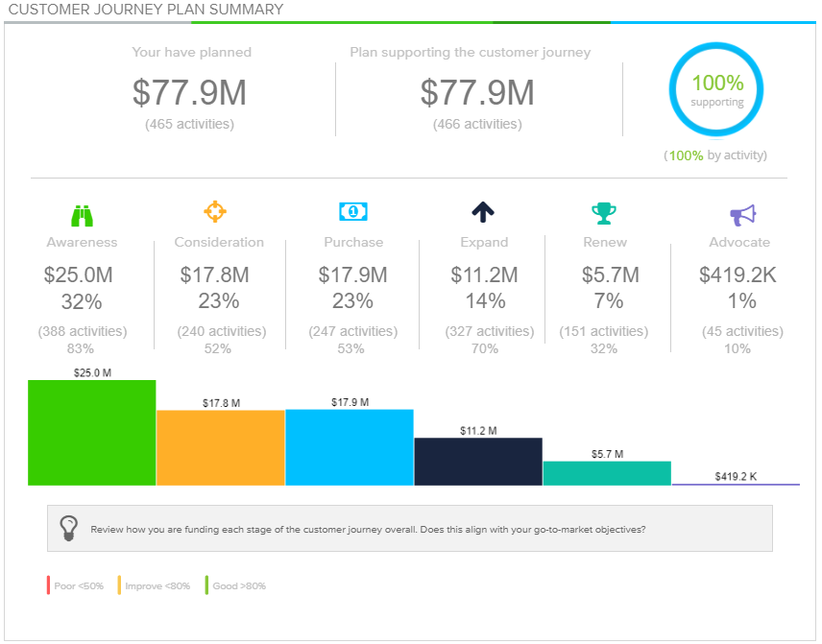Click the Awareness 32% budget share
822x644 pixels.
coord(82,301)
